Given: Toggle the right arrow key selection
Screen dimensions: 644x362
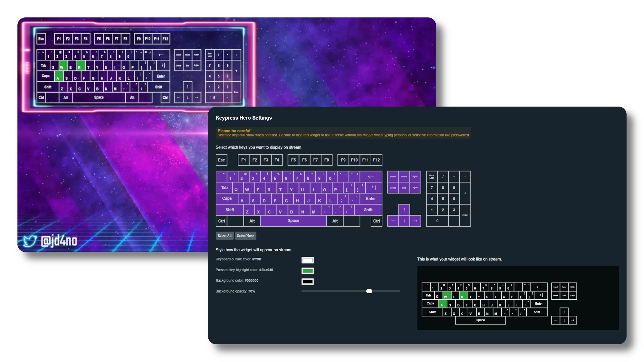Looking at the screenshot, I should click(x=415, y=221).
